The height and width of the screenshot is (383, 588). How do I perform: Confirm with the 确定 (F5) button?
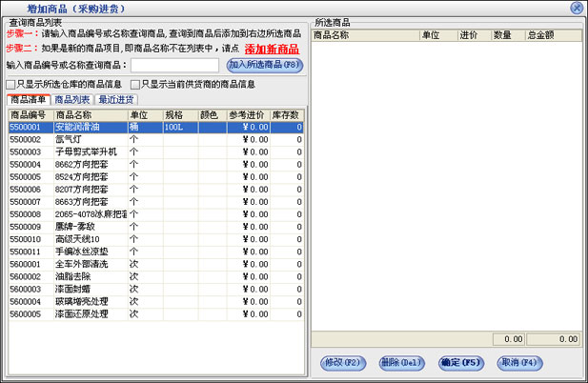point(462,362)
